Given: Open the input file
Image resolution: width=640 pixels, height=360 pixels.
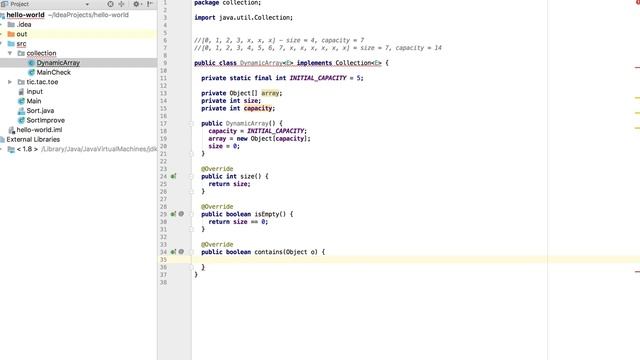Looking at the screenshot, I should click(34, 91).
